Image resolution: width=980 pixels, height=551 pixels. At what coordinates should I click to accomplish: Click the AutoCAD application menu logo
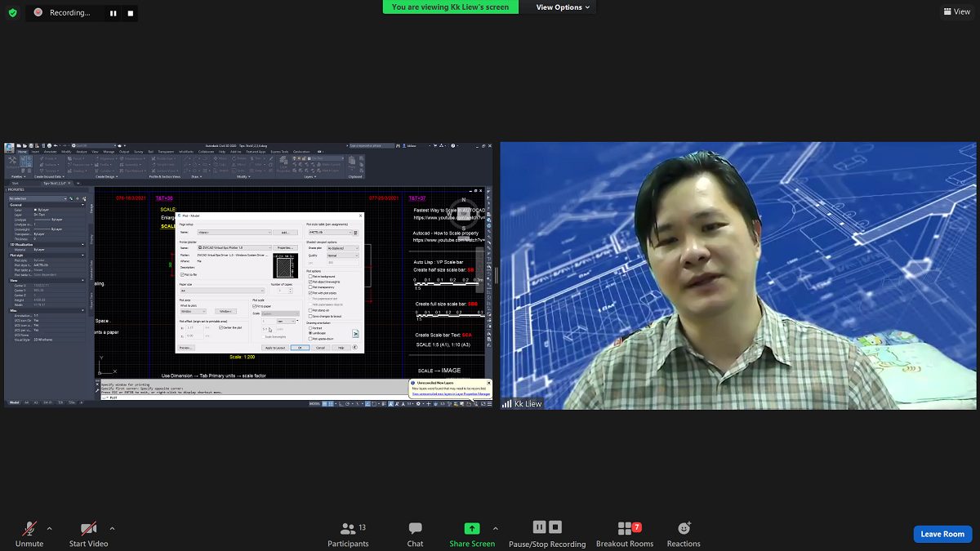(9, 147)
